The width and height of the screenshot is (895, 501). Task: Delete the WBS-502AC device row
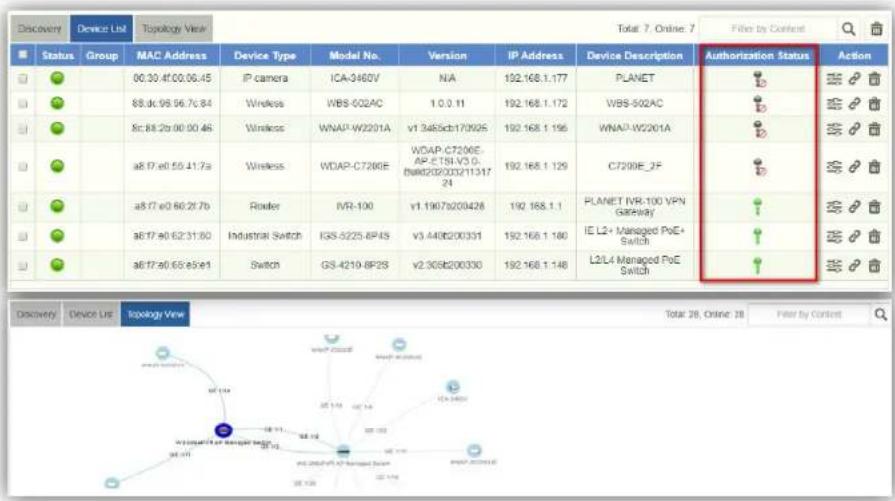[x=874, y=104]
